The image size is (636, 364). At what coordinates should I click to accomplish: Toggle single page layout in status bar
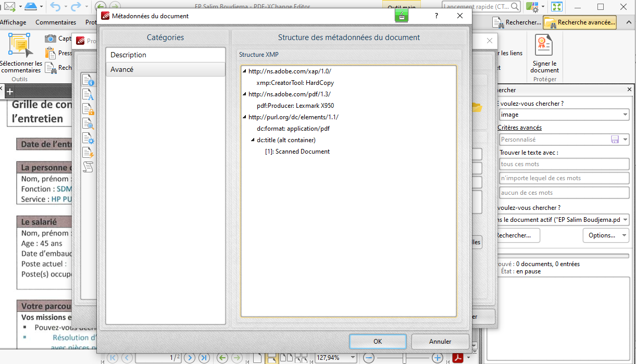click(256, 358)
